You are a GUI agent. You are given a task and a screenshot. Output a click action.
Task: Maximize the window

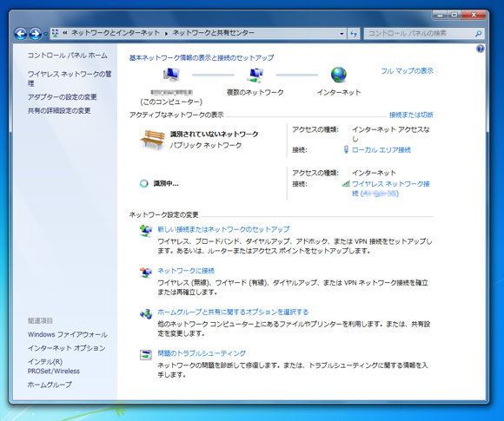point(454,15)
